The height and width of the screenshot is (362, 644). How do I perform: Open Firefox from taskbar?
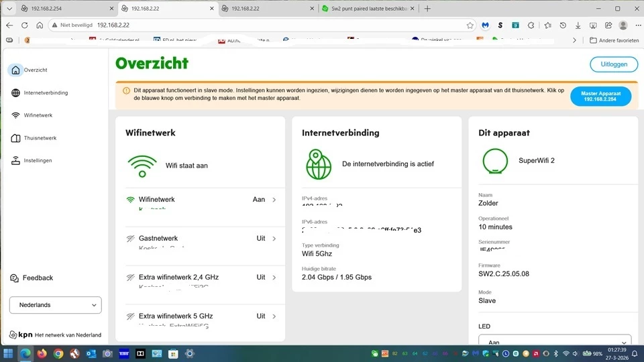tap(42, 354)
